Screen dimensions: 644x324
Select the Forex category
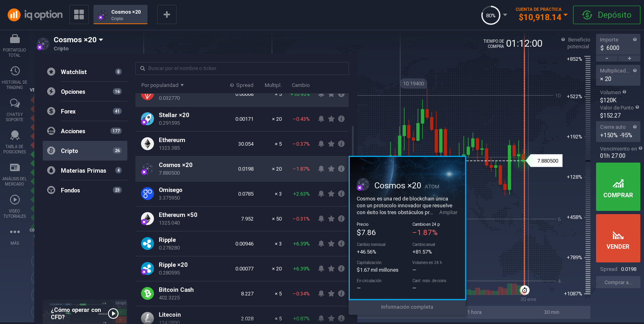[85, 111]
